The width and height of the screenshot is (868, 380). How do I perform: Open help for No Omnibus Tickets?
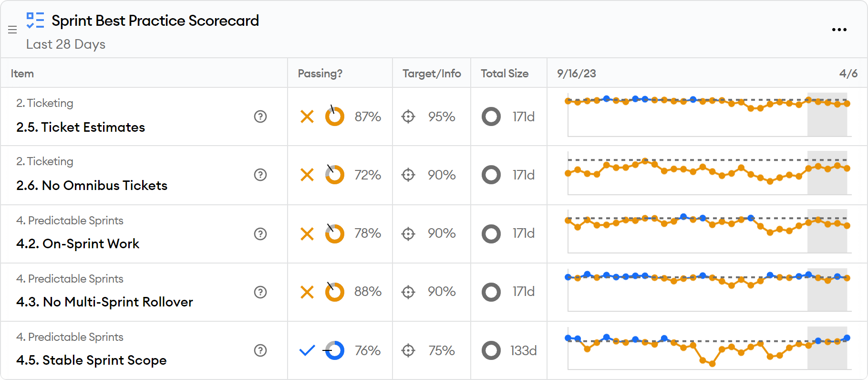260,175
